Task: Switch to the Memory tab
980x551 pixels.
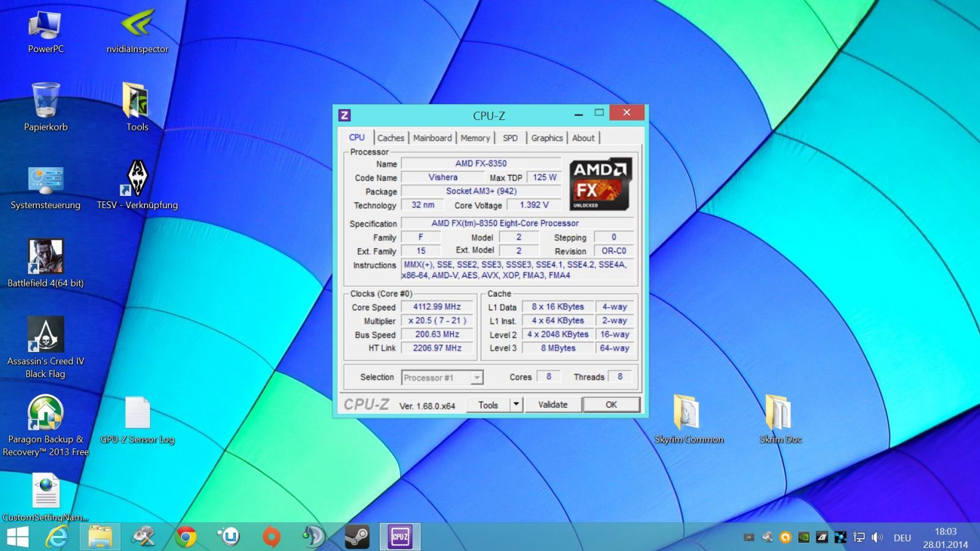Action: (475, 138)
